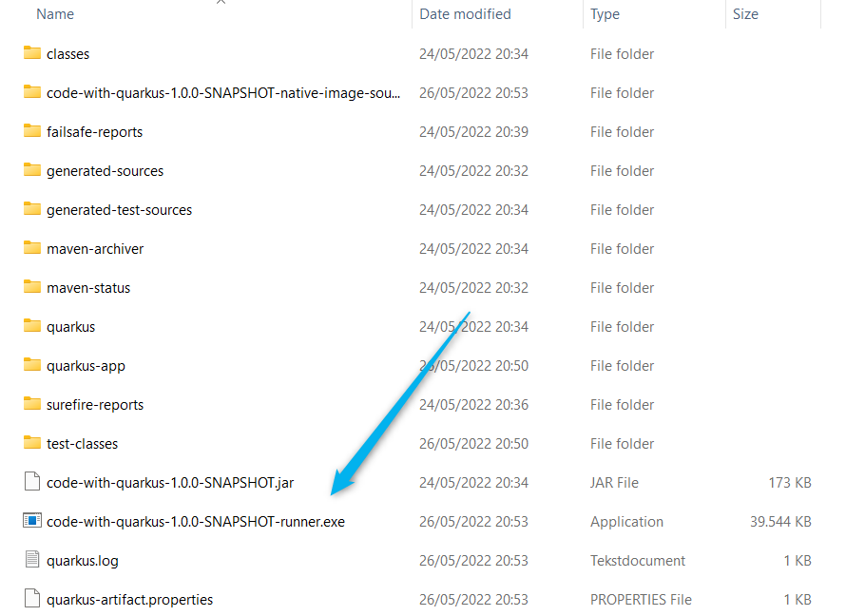Select the maven-archiver folder name
The image size is (846, 616).
click(x=95, y=249)
